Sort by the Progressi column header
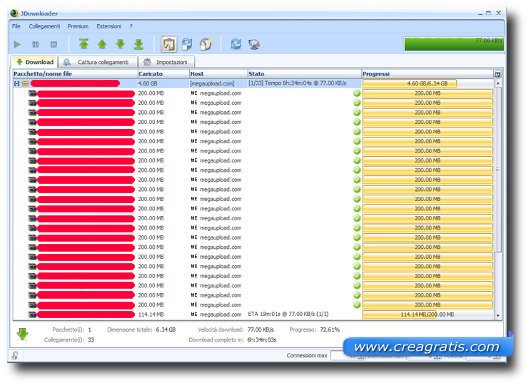The height and width of the screenshot is (386, 530). pos(428,74)
